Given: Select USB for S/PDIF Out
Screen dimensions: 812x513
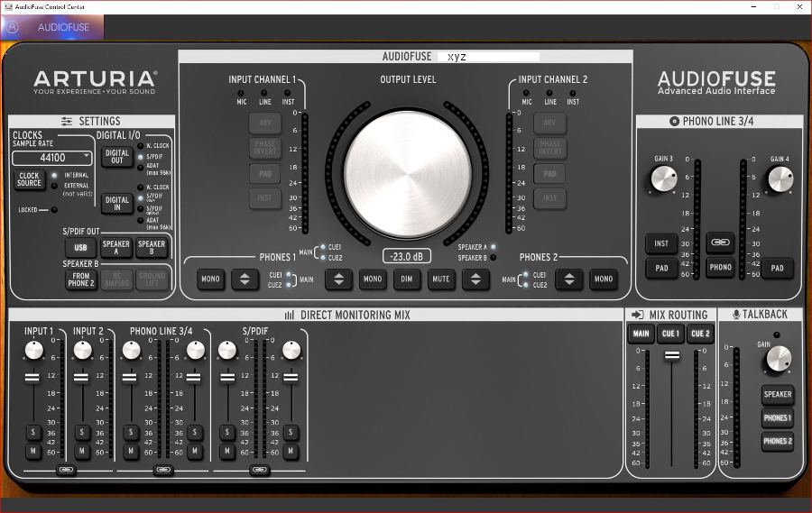Looking at the screenshot, I should point(80,247).
